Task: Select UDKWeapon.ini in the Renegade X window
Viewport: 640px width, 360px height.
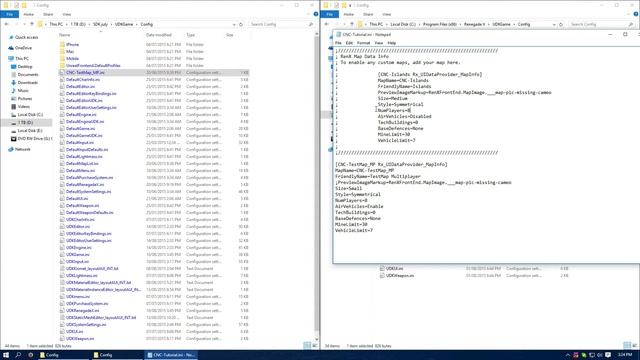Action: pos(400,276)
